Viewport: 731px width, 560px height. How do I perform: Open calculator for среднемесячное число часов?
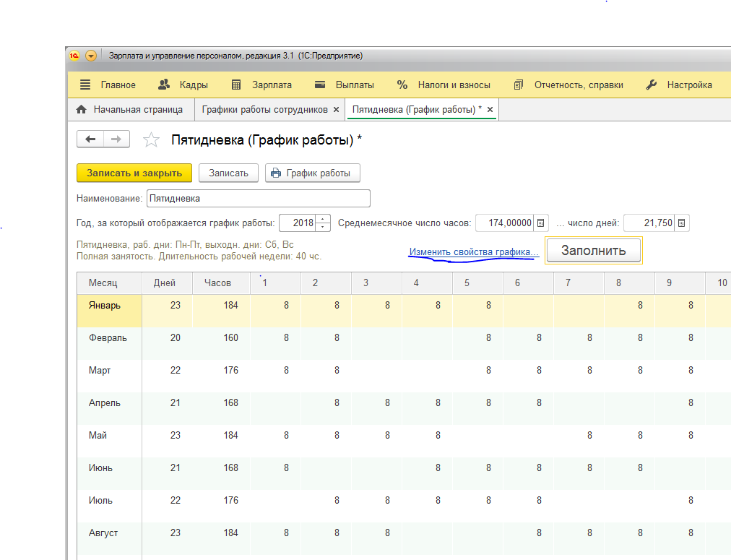[x=541, y=223]
